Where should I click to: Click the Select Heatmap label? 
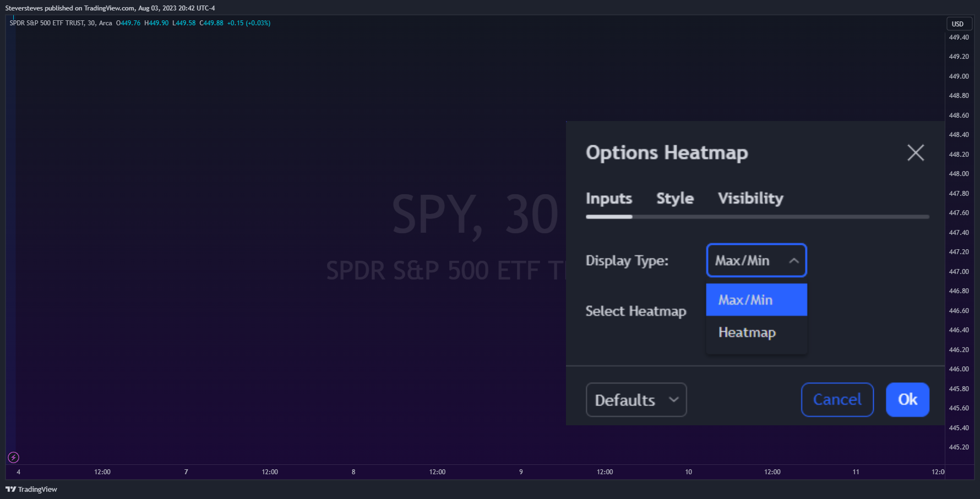[x=636, y=311]
